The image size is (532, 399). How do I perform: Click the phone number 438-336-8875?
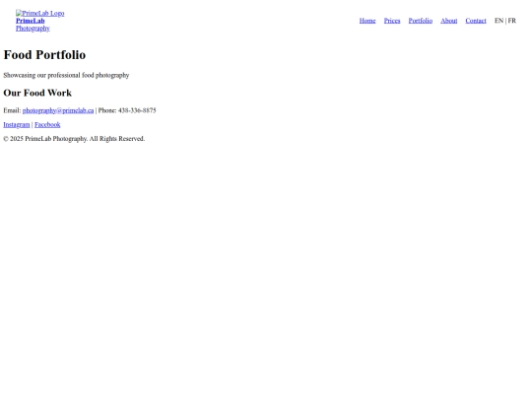point(137,110)
